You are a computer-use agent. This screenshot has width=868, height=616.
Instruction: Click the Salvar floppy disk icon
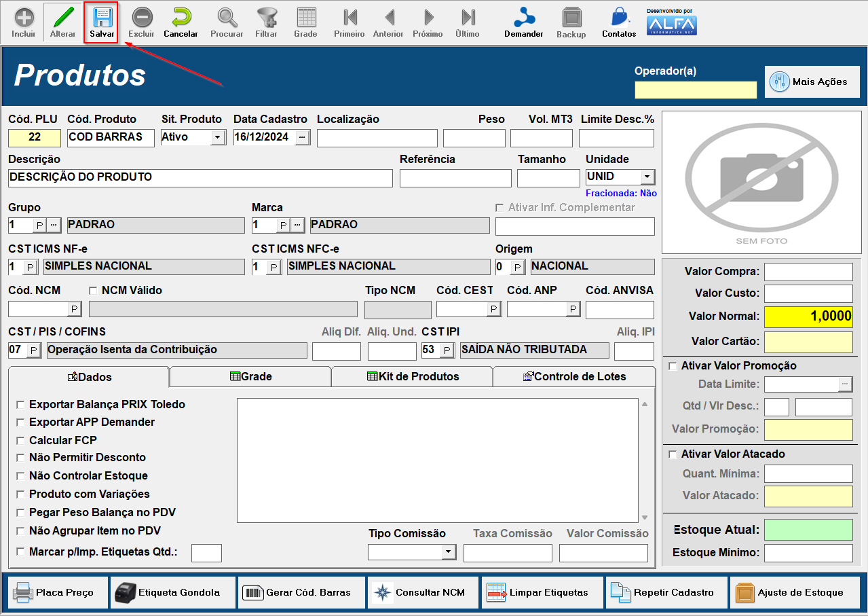click(102, 18)
